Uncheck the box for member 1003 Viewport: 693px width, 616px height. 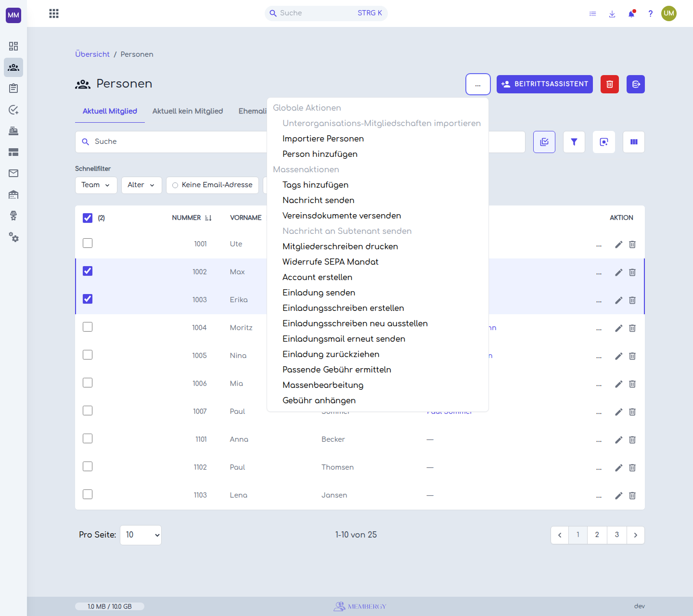(88, 299)
